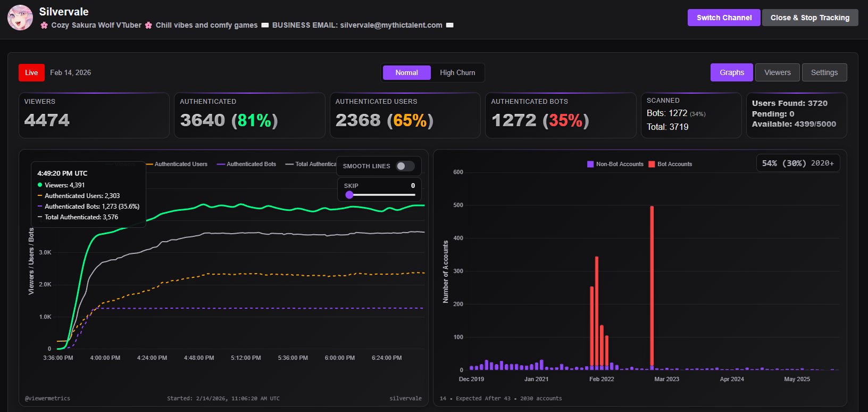Open the Settings tab

(824, 72)
